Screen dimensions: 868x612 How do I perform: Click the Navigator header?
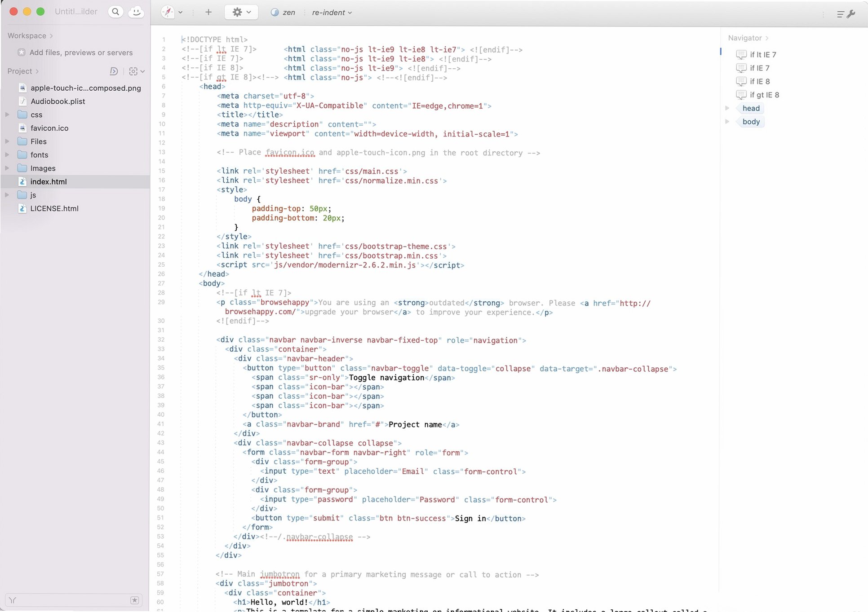tap(748, 38)
